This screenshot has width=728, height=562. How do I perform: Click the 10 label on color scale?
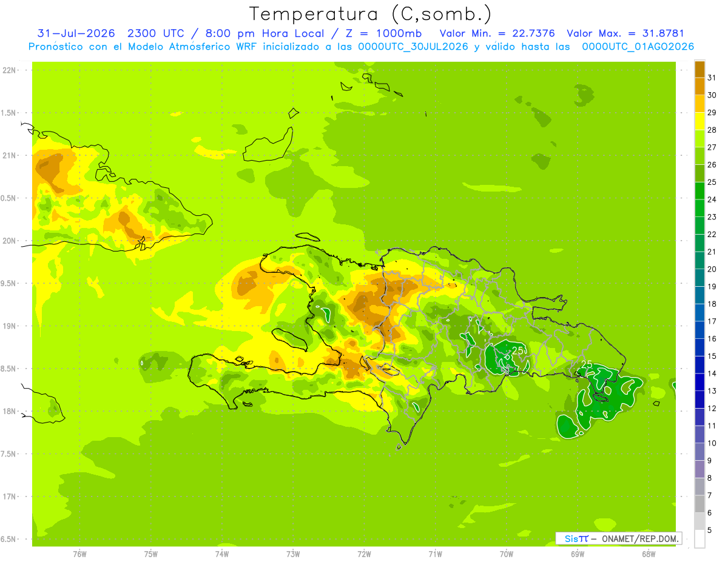coord(712,443)
